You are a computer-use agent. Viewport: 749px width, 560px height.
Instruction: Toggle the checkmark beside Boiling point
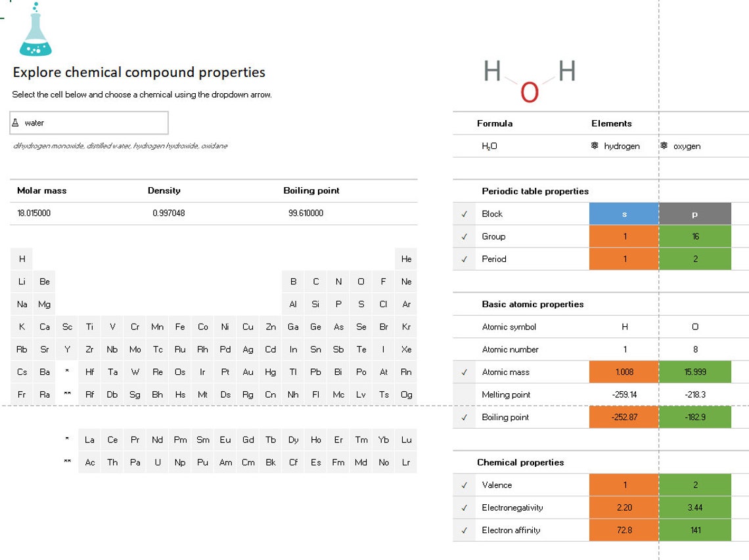coord(464,417)
